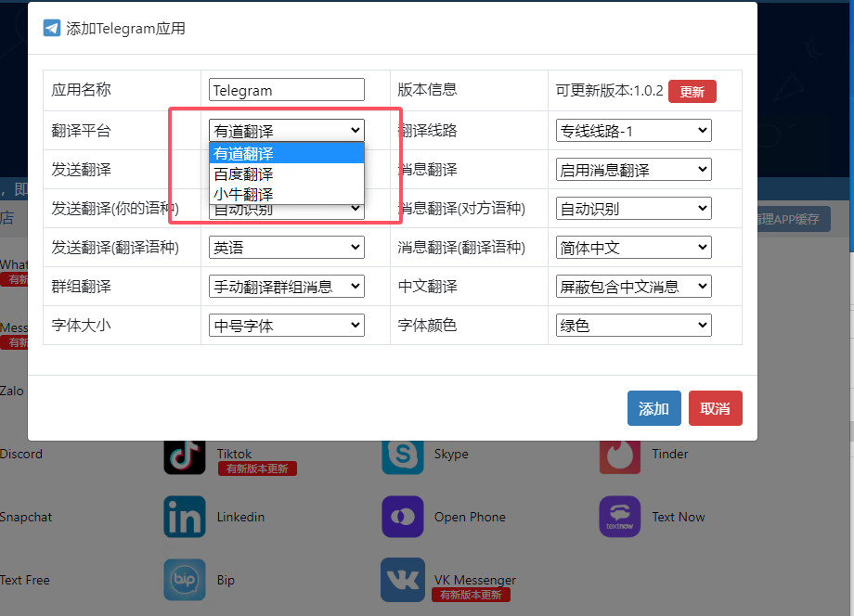Open the Tinder flame icon
The width and height of the screenshot is (854, 616).
coord(620,456)
